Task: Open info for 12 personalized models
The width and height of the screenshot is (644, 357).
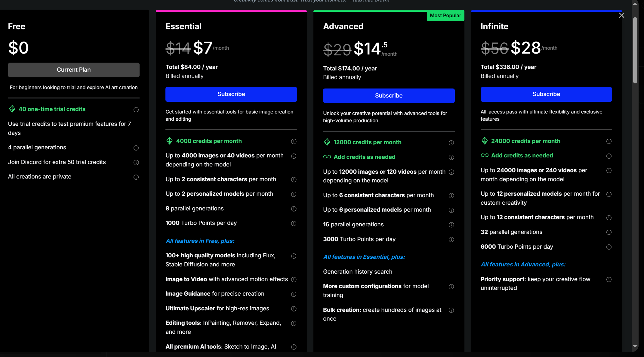Action: tap(609, 194)
